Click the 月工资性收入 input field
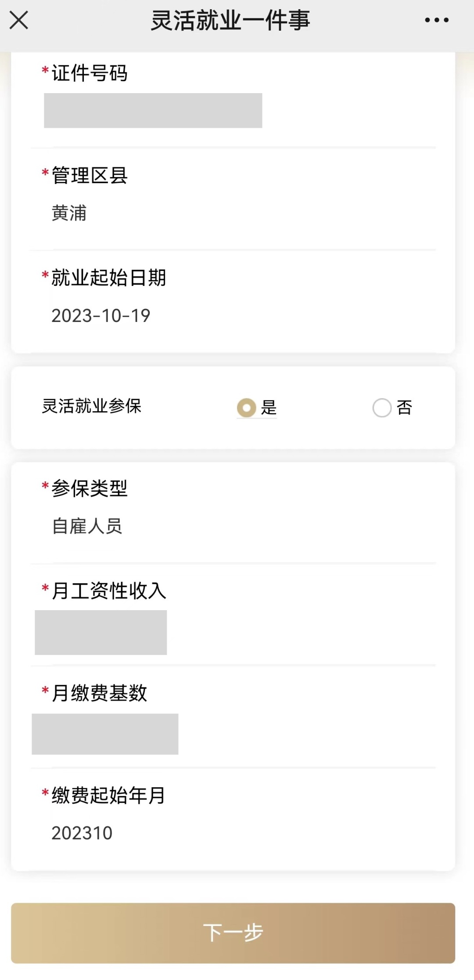The image size is (474, 980). click(101, 633)
